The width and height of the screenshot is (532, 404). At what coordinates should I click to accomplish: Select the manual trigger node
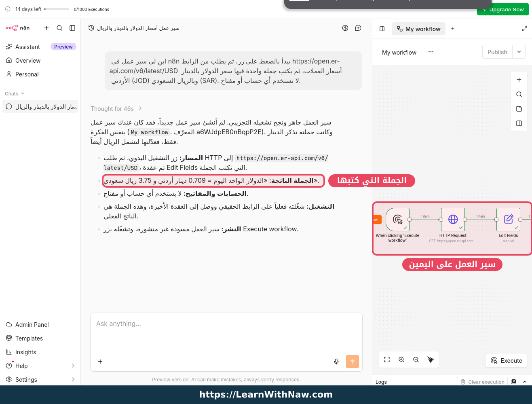(397, 220)
